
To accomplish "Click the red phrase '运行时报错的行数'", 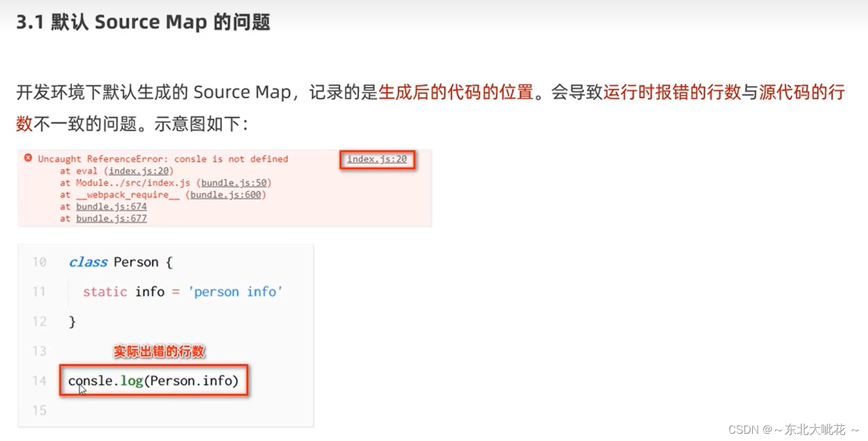I will coord(672,93).
